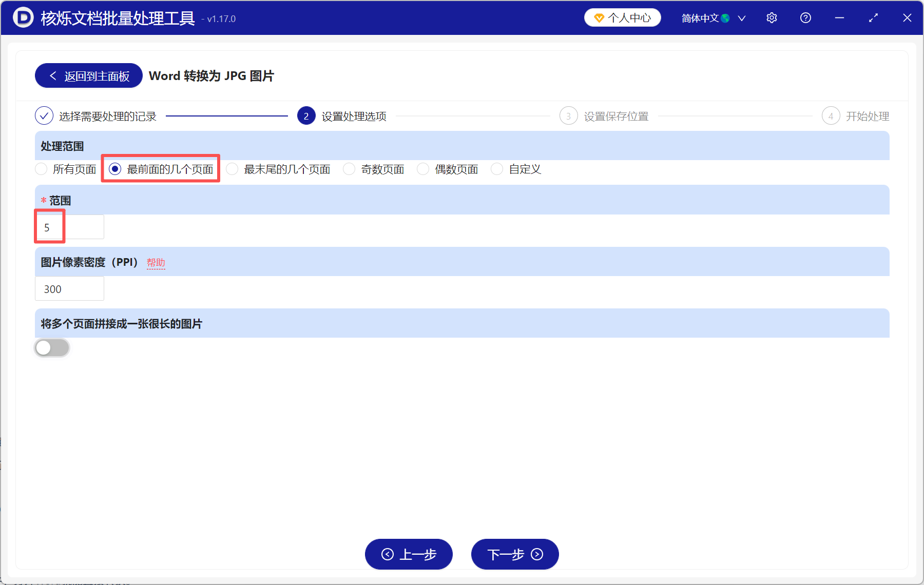
Task: Click the 下一步 button
Action: click(514, 554)
